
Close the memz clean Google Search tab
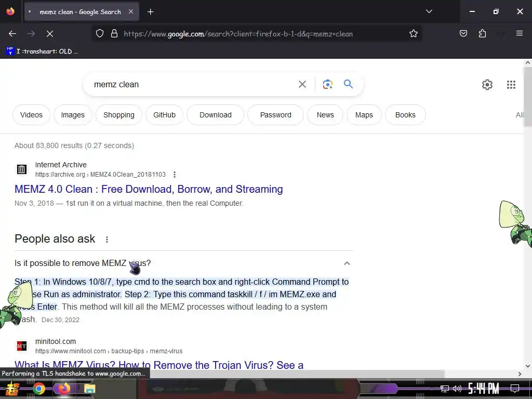(x=131, y=11)
